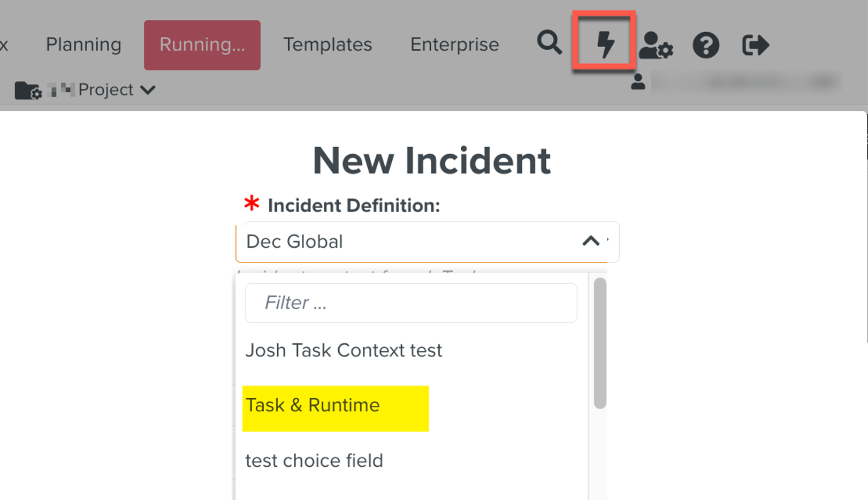This screenshot has height=500, width=868.
Task: Collapse the dropdown using the up chevron
Action: [x=591, y=241]
